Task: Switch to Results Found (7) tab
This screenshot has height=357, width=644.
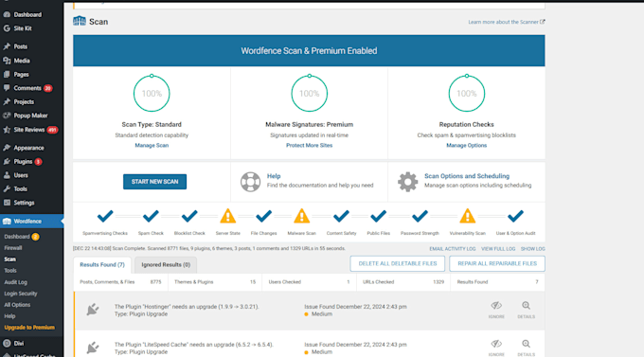Action: click(102, 265)
